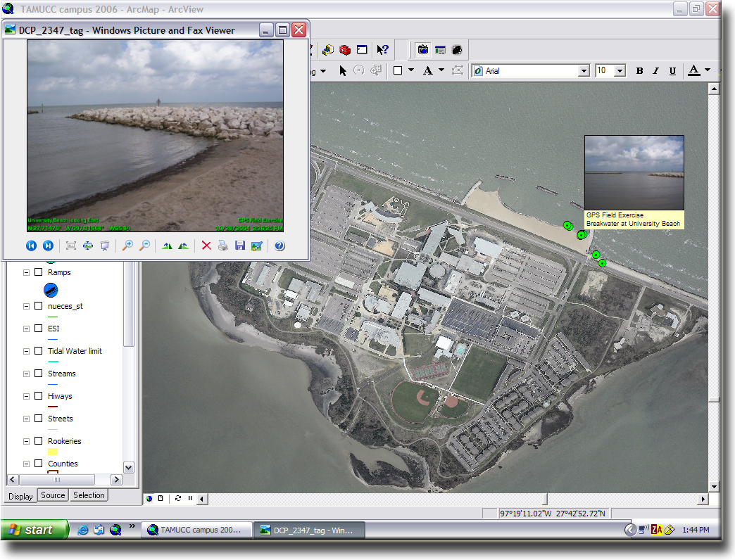Collapse the ESI layer legend
The height and width of the screenshot is (560, 735).
(x=26, y=329)
